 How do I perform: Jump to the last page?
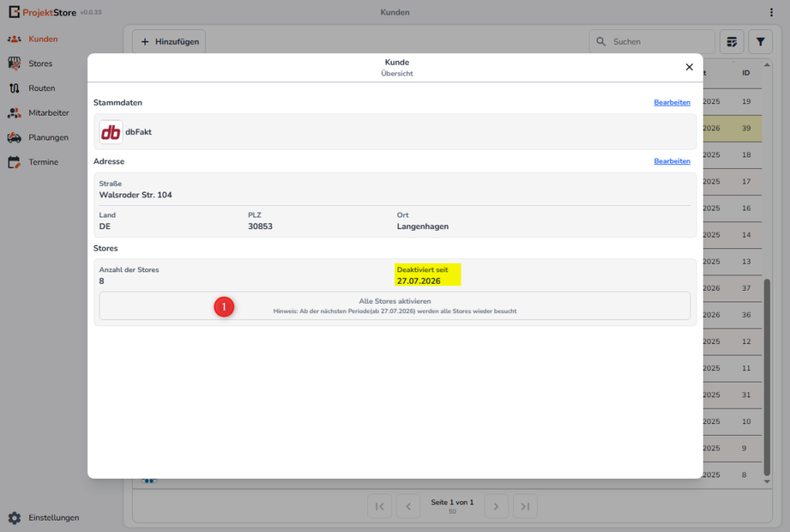coord(525,506)
